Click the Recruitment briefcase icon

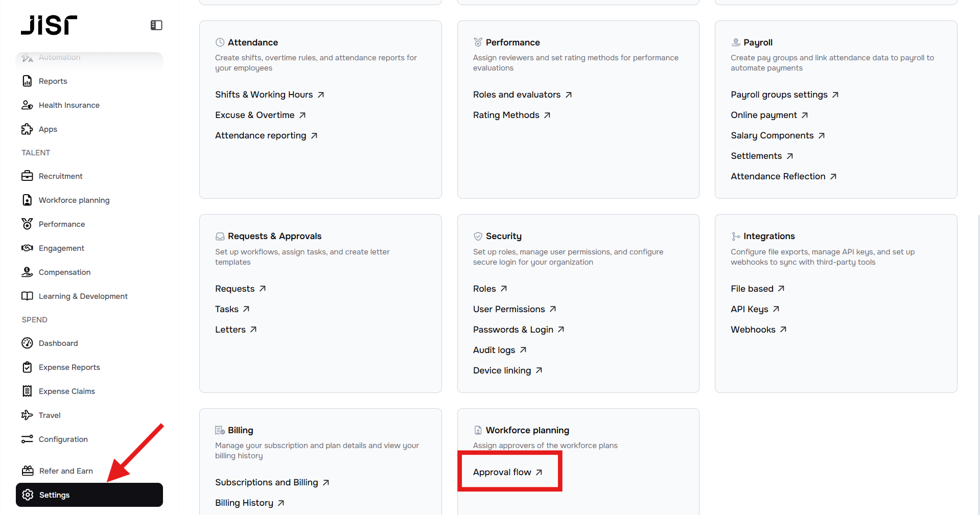[27, 176]
